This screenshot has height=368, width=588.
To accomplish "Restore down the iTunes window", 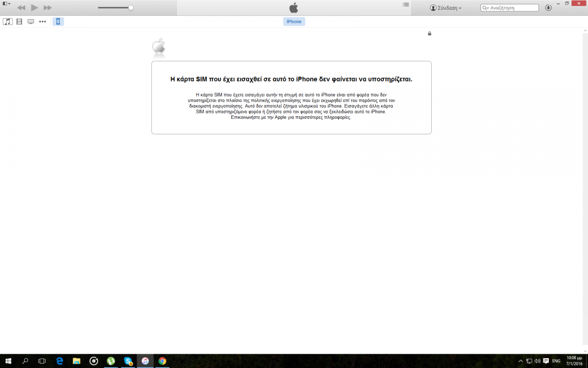I will tap(567, 3).
